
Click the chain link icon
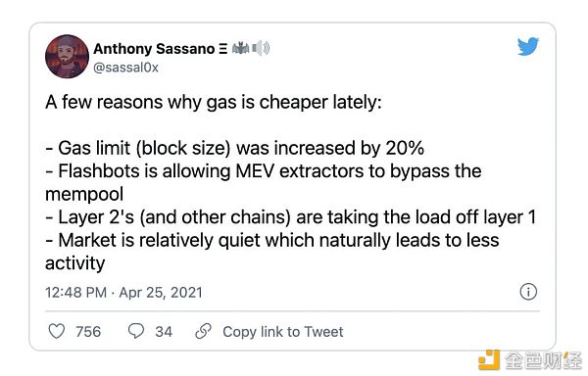tap(204, 331)
